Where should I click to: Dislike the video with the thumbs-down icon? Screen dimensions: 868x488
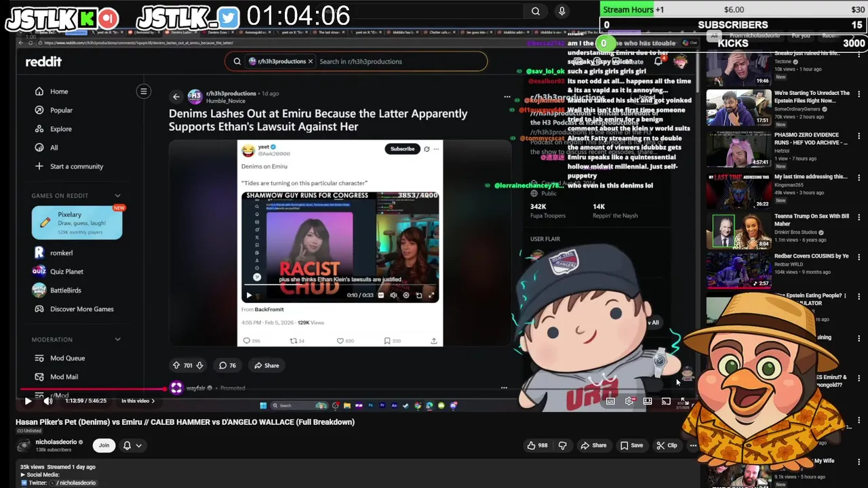pyautogui.click(x=562, y=445)
